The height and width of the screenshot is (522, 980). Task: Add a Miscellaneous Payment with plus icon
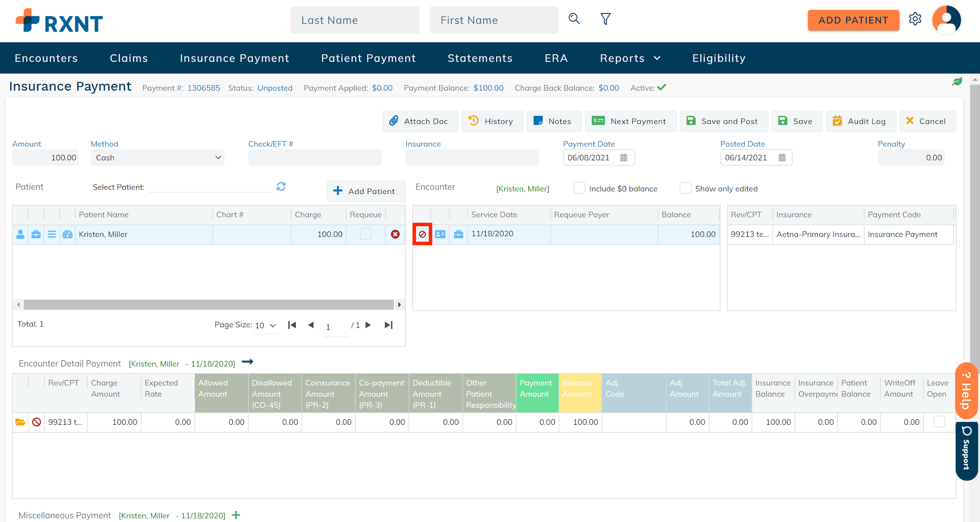point(236,515)
